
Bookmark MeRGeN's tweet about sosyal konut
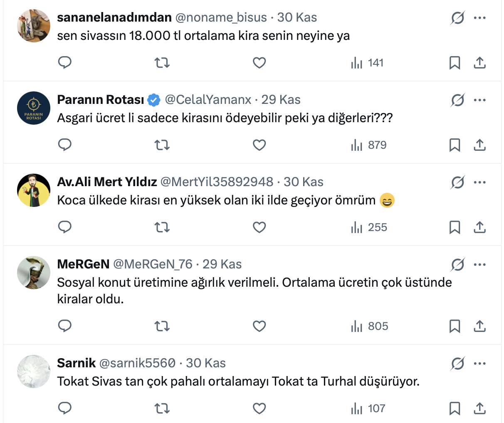pyautogui.click(x=455, y=326)
